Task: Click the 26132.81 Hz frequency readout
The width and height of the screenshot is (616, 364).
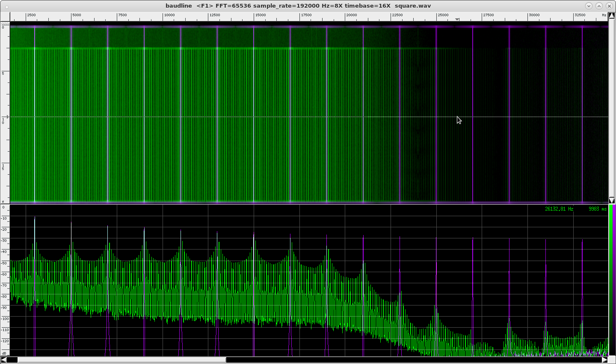Action: click(x=559, y=209)
